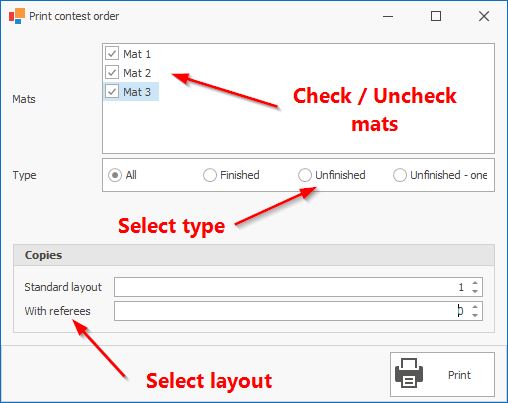Click the Print button label
The height and width of the screenshot is (403, 508).
point(459,375)
